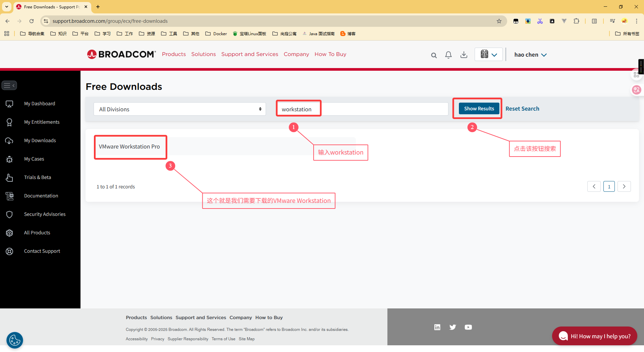Click the Show Results button
644x352 pixels.
(x=479, y=109)
